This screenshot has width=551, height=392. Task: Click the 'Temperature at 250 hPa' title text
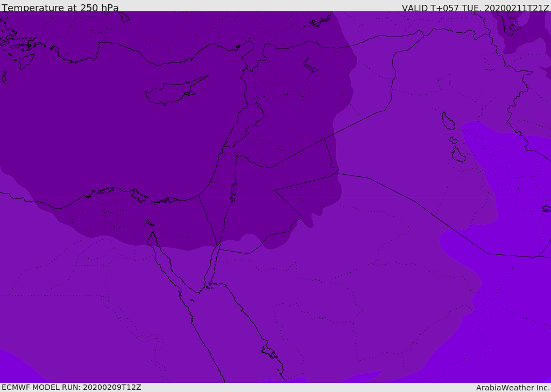pos(60,8)
